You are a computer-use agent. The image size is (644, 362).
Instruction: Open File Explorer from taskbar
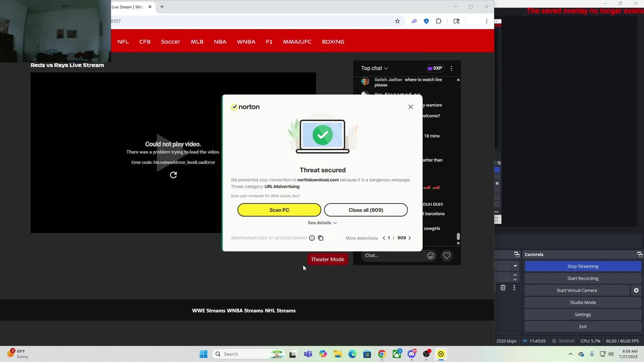[337, 354]
